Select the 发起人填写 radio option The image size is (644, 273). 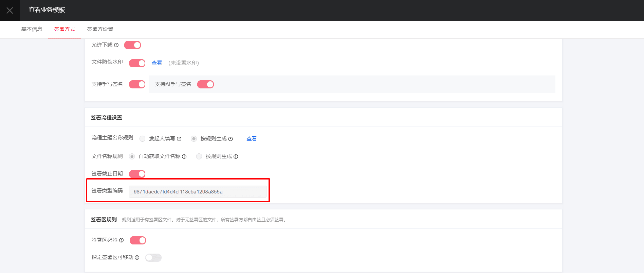pos(143,139)
